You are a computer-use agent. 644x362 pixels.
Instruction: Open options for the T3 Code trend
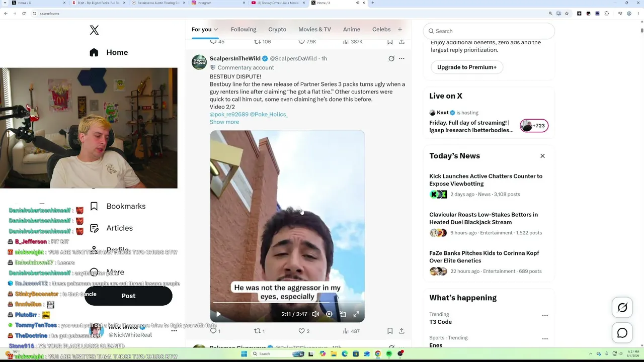click(x=545, y=315)
